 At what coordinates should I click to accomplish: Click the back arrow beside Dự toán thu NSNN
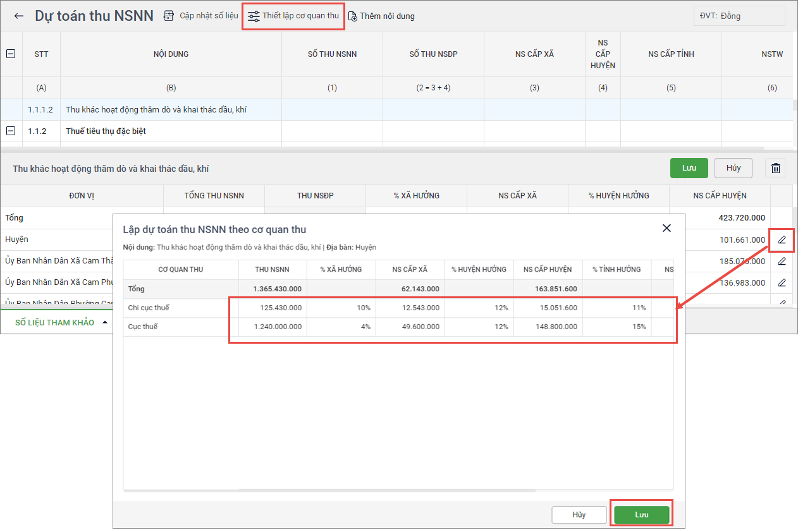click(x=19, y=16)
